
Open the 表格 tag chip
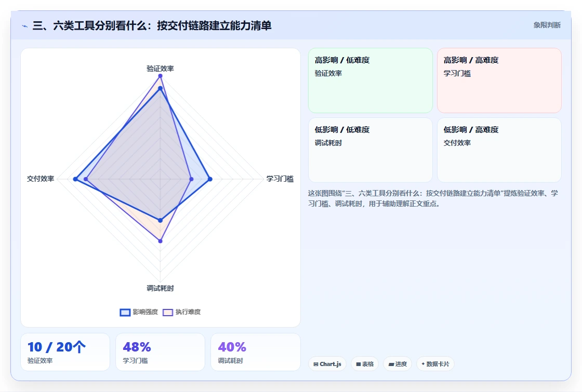[364, 364]
